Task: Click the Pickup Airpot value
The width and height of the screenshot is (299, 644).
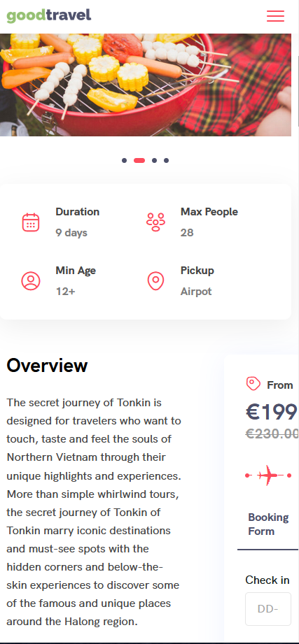Action: [196, 292]
